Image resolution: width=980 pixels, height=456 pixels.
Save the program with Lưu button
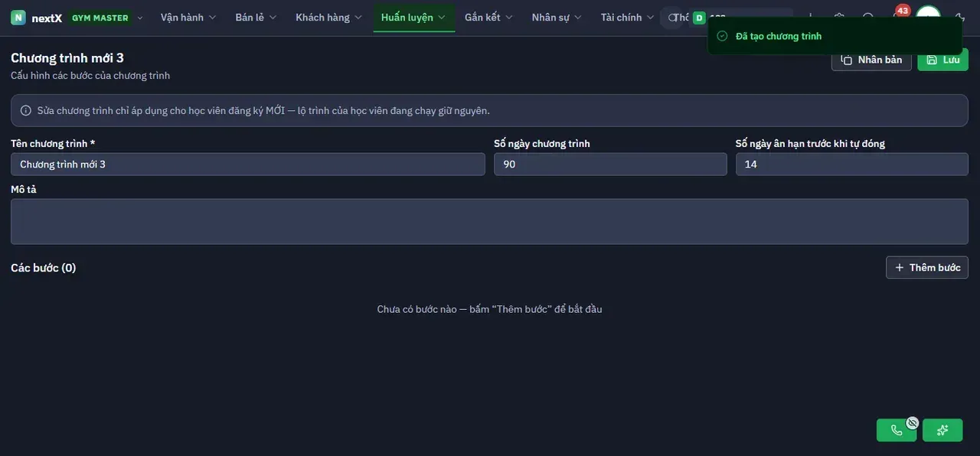[942, 60]
